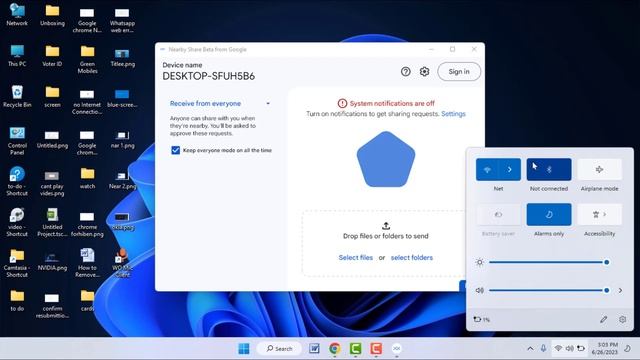
Task: Click the taskbar Search box
Action: coord(280,349)
